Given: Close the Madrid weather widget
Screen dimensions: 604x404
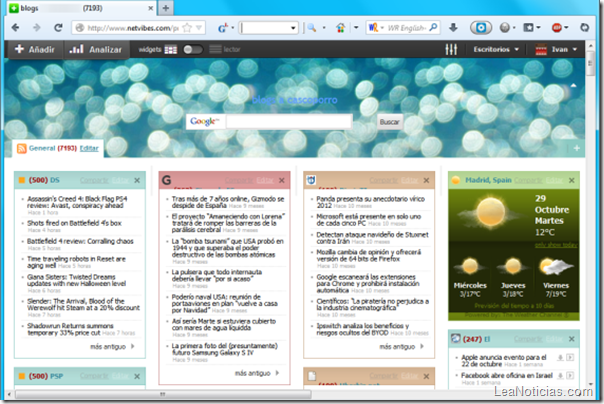Looking at the screenshot, I should point(572,180).
